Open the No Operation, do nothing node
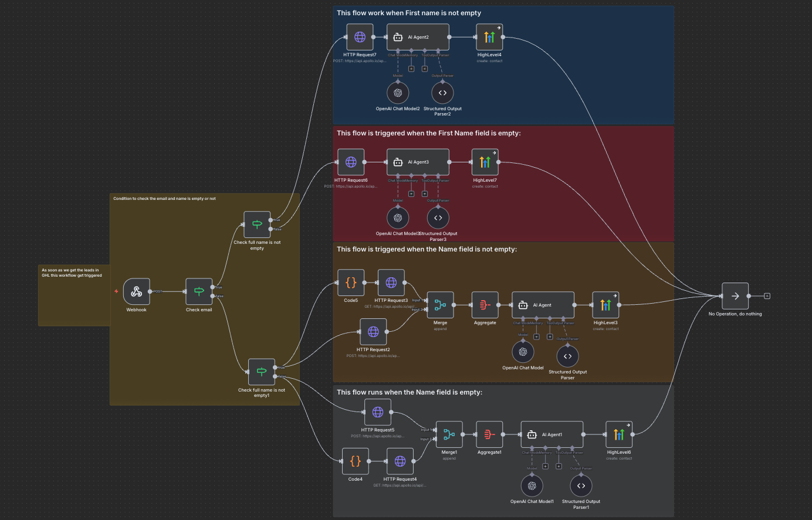 735,296
